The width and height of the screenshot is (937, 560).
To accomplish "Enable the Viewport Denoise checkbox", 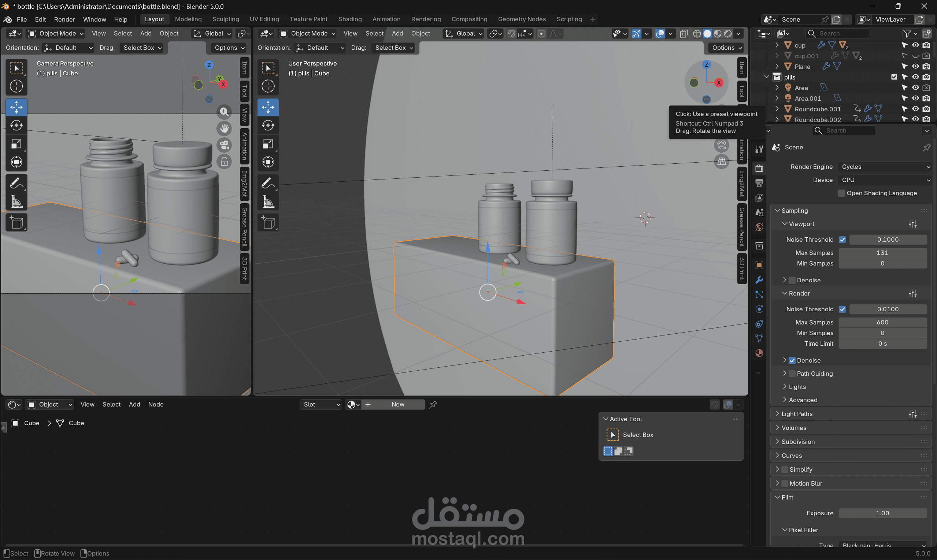I will 792,280.
